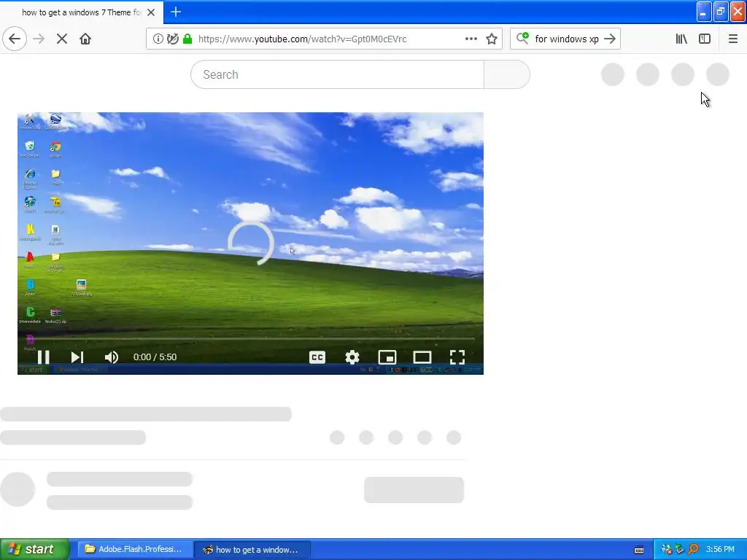Enter full screen video mode

pyautogui.click(x=457, y=357)
